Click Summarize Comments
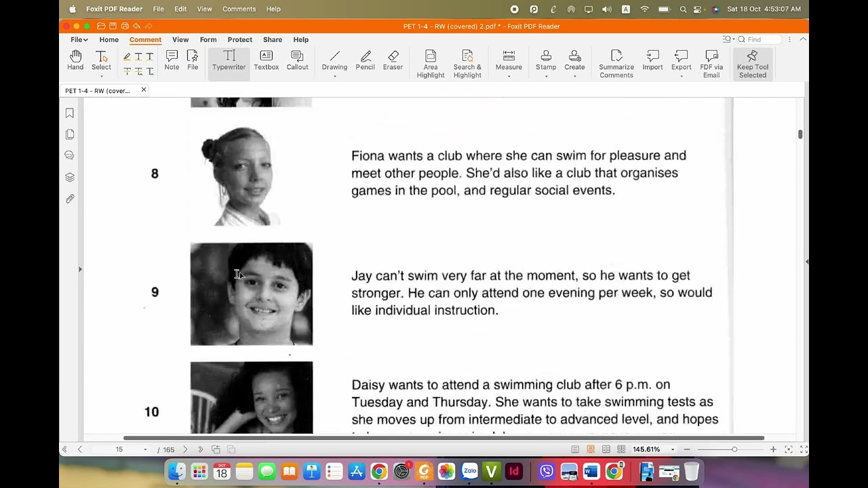The height and width of the screenshot is (488, 868). tap(616, 64)
